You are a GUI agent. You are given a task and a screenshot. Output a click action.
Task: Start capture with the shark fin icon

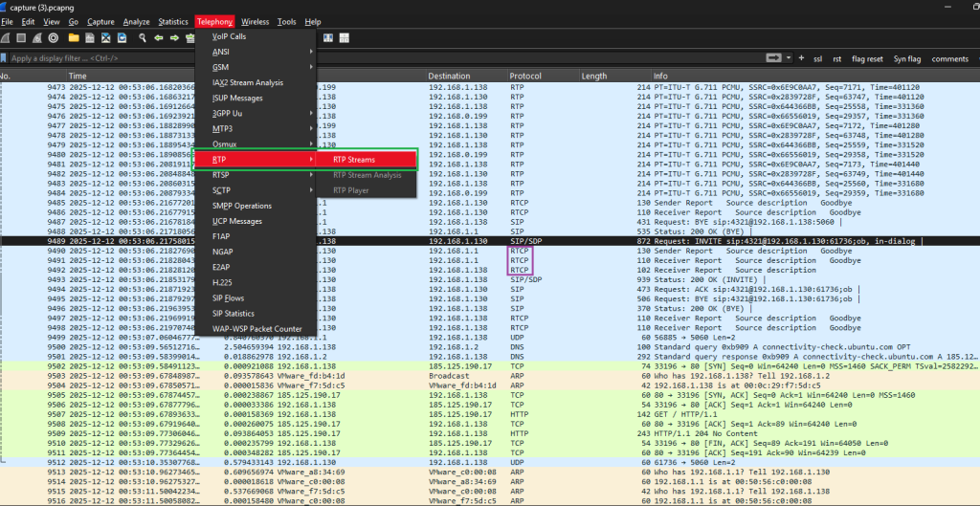tap(5, 38)
